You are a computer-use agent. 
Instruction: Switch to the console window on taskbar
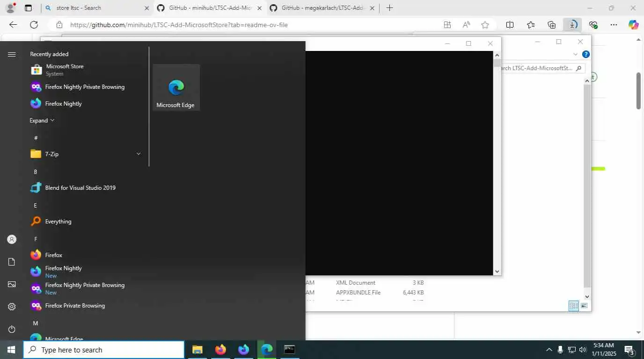[290, 350]
